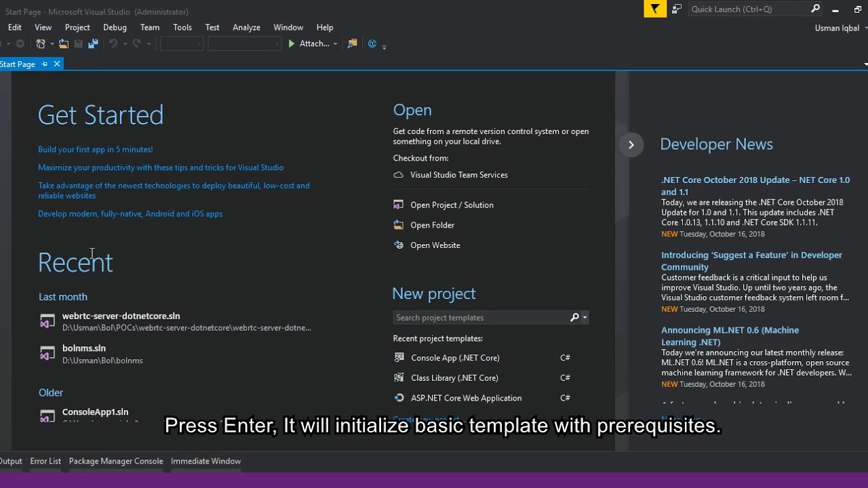868x488 pixels.
Task: Click the Find in Files toolbar icon
Action: tap(352, 43)
